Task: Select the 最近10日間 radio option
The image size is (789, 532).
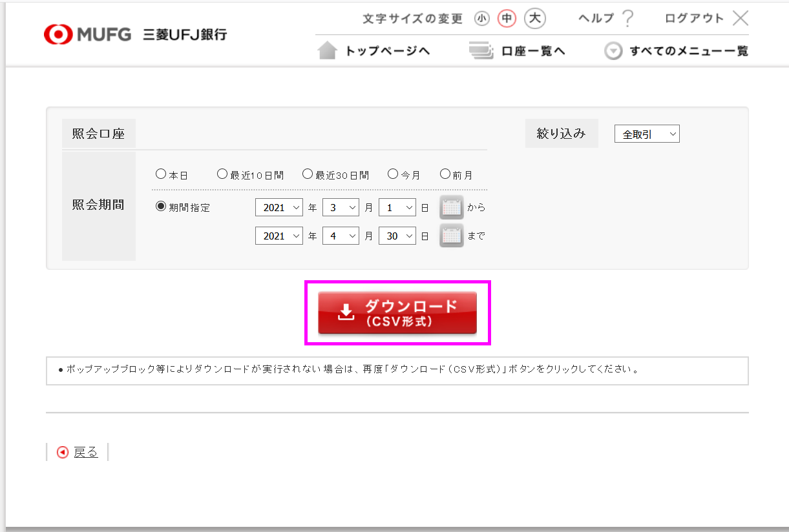Action: pyautogui.click(x=222, y=174)
